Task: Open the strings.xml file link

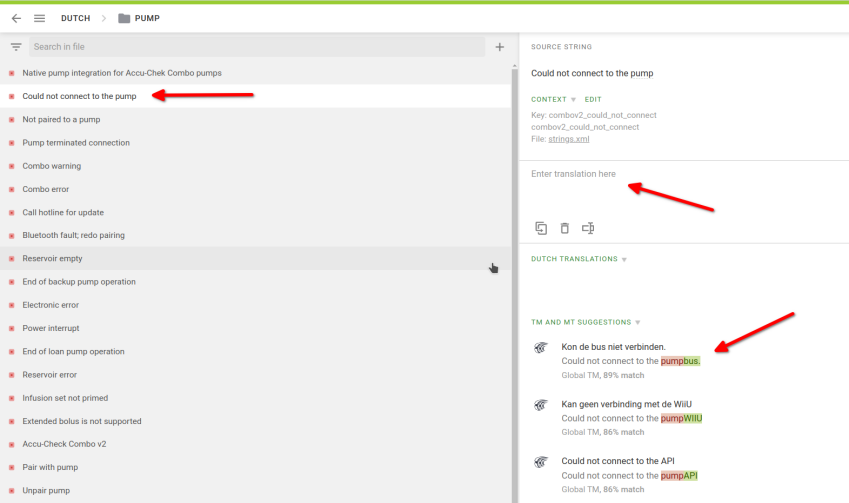Action: tap(569, 139)
